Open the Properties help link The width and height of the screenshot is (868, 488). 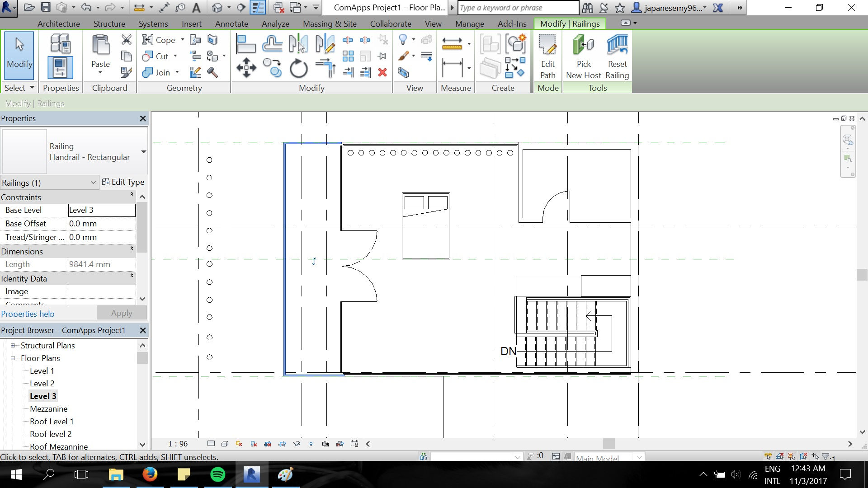[28, 314]
